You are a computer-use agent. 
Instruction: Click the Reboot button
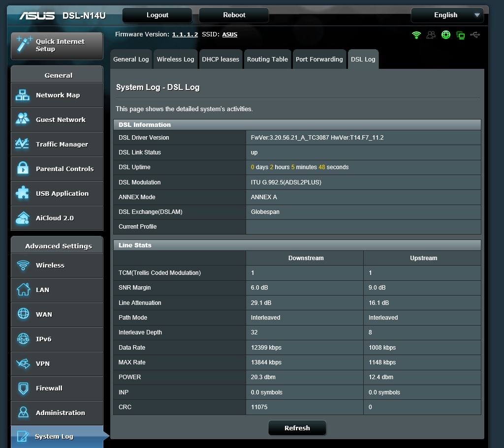(234, 15)
